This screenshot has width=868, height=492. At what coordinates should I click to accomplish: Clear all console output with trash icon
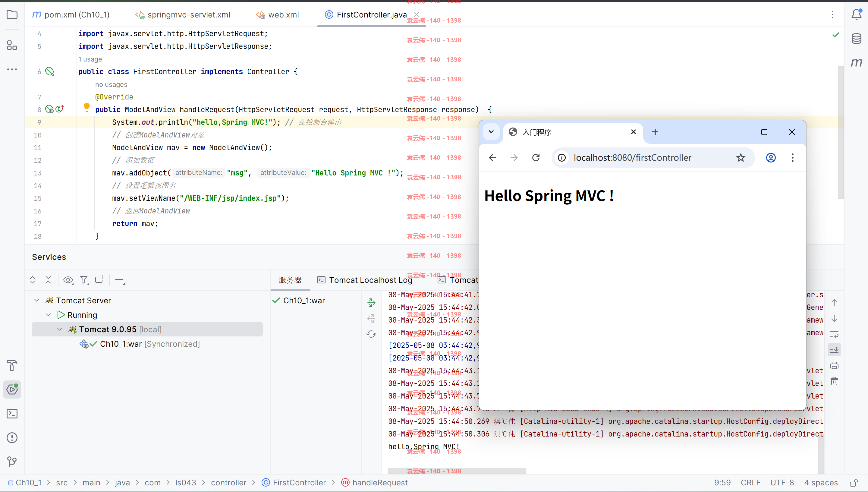coord(834,381)
